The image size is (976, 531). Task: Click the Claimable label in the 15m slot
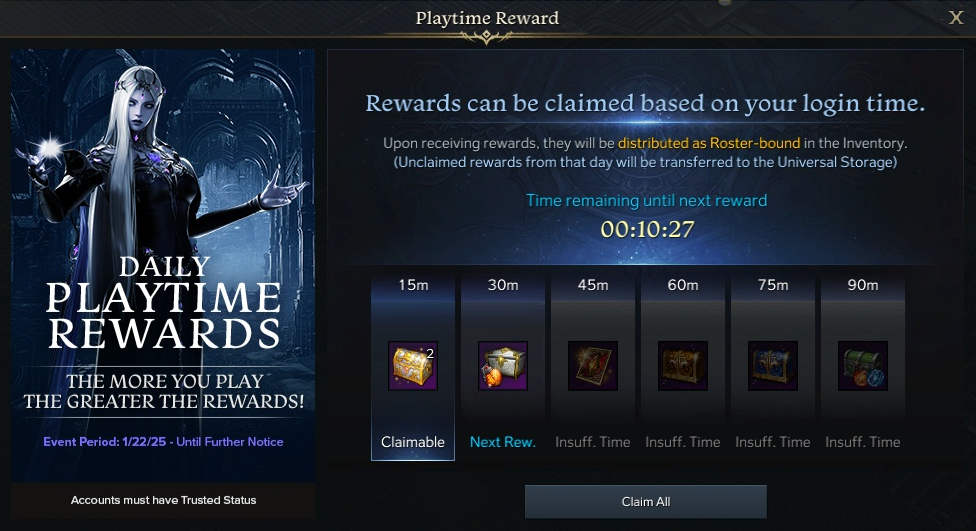coord(413,442)
